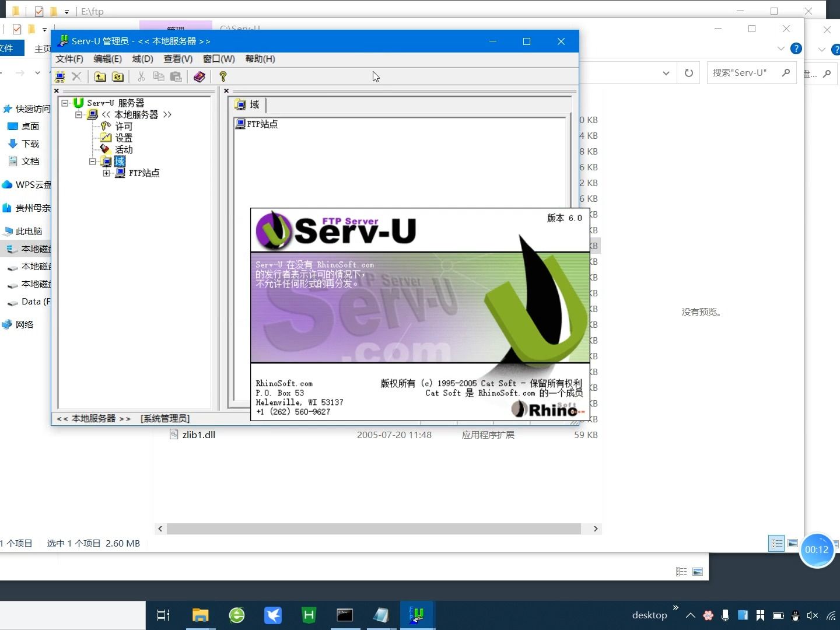This screenshot has height=630, width=840.
Task: Open the blue bird app on taskbar
Action: 273,615
